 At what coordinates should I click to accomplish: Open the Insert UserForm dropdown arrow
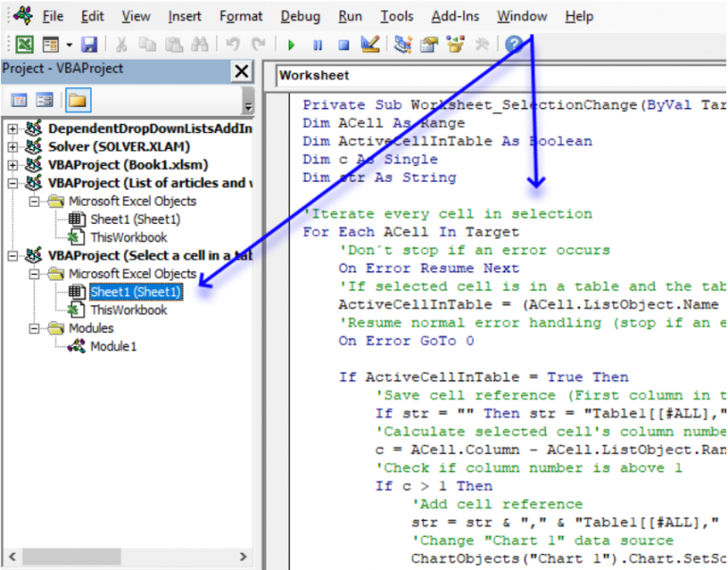tap(69, 45)
